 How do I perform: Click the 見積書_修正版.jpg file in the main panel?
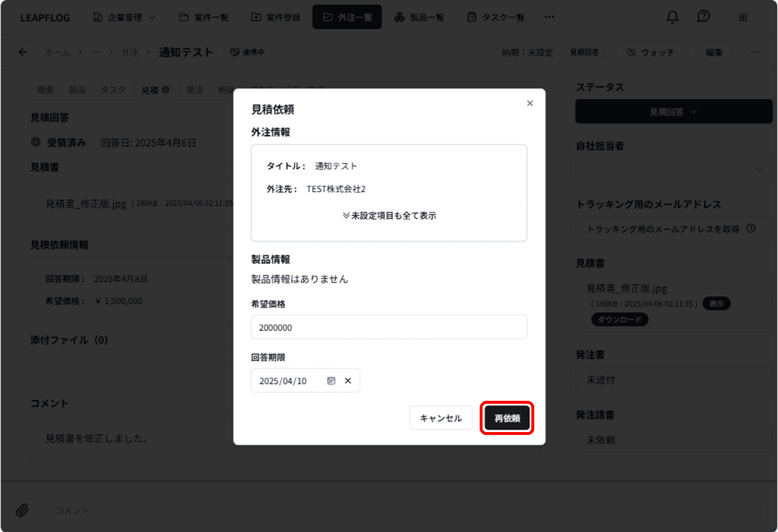click(x=86, y=203)
